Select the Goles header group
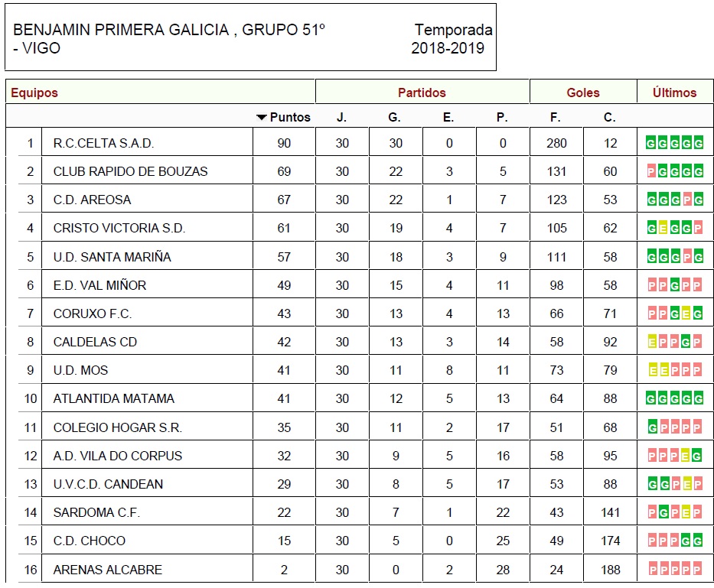This screenshot has width=714, height=588. pos(583,93)
